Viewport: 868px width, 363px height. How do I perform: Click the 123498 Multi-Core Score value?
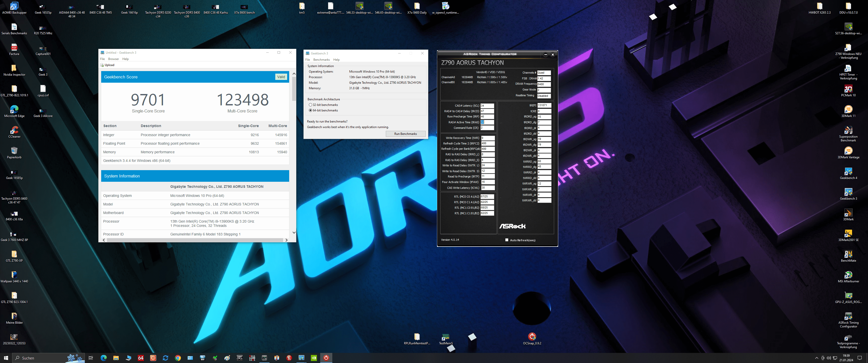(242, 100)
